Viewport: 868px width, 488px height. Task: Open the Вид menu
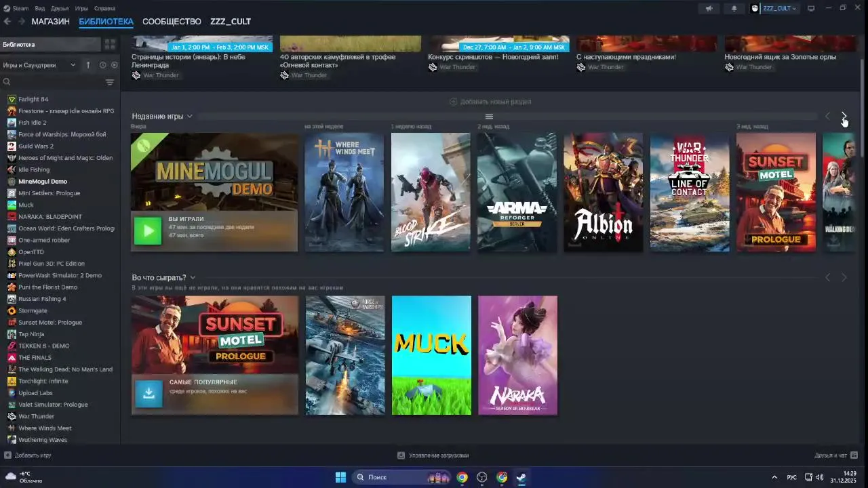pos(40,8)
